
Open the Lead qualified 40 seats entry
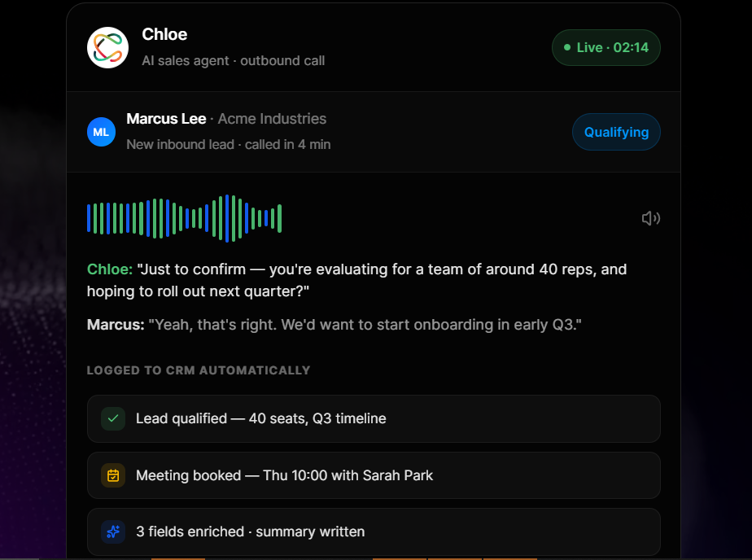tap(374, 418)
